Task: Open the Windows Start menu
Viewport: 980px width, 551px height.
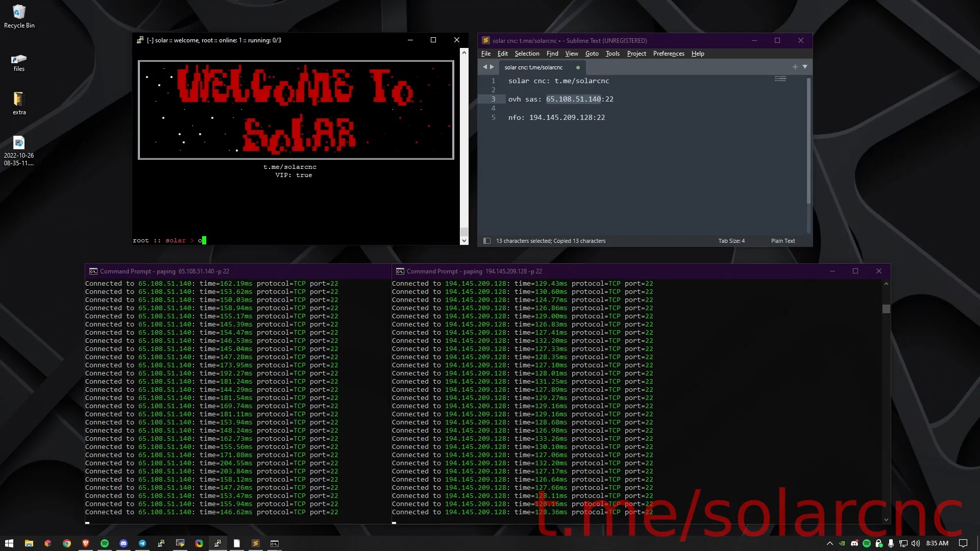Action: pyautogui.click(x=9, y=543)
